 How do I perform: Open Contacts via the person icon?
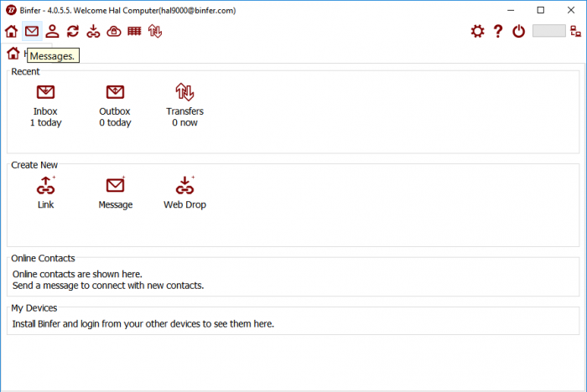(x=52, y=32)
